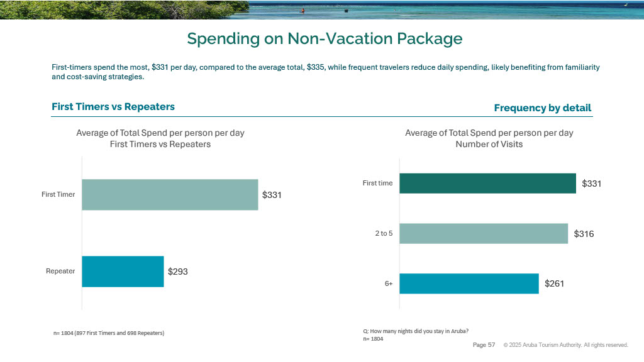The height and width of the screenshot is (362, 644).
Task: Select the First Timers vs Repeaters chart title
Action: (160, 138)
